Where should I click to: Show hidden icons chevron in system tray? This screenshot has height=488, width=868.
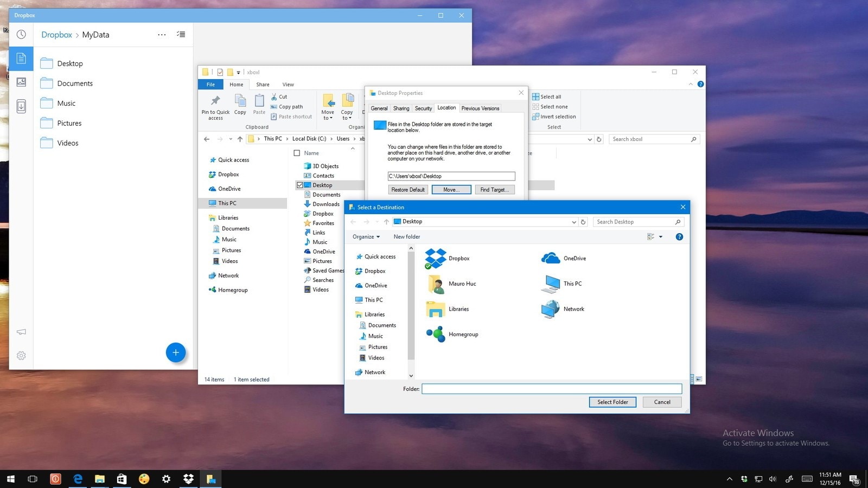(730, 479)
